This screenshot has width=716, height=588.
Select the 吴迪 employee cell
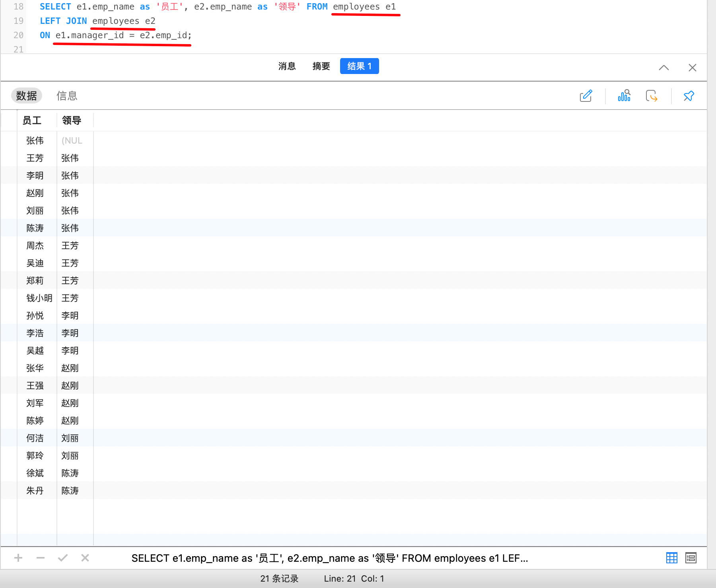coord(37,263)
